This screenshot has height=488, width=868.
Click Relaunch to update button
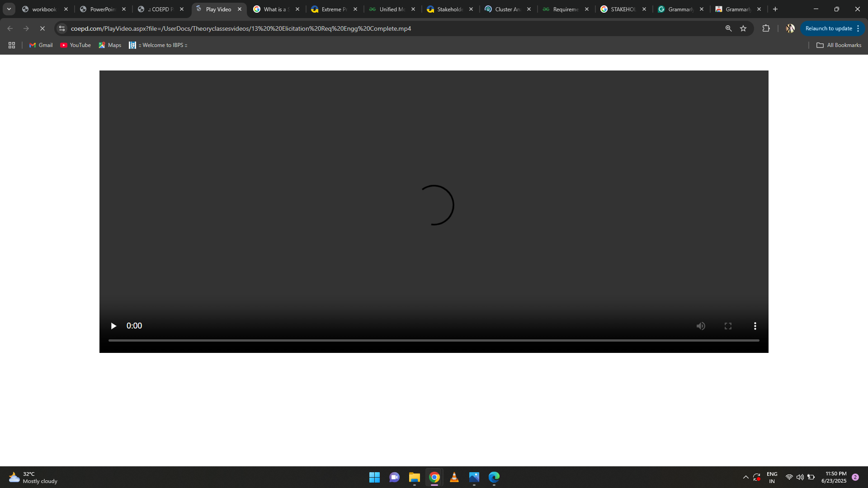[828, 28]
